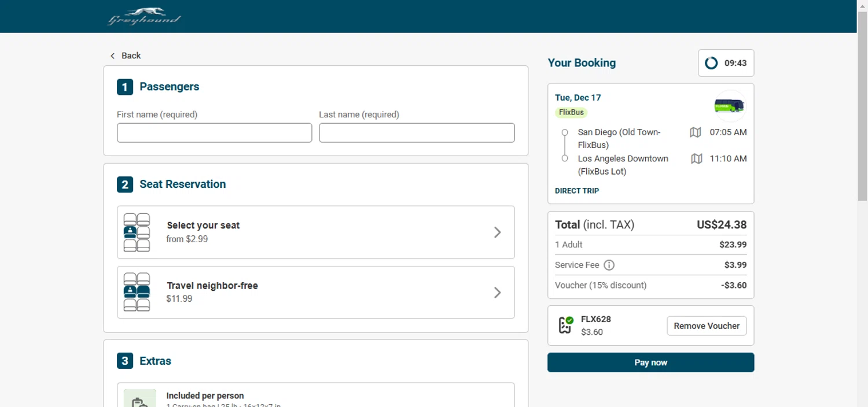The height and width of the screenshot is (407, 868).
Task: Focus the Last name input field
Action: [x=417, y=133]
